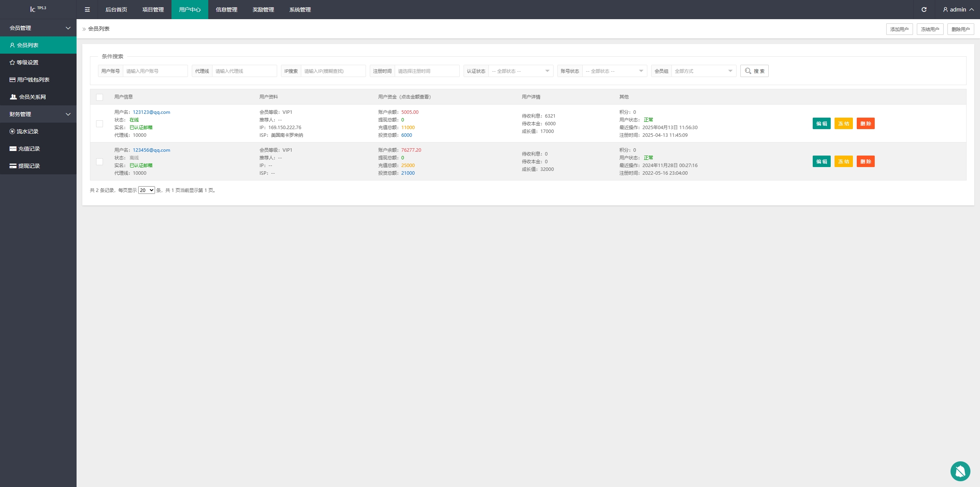980x487 pixels.
Task: Check the row for 123456@qq.com
Action: [100, 162]
